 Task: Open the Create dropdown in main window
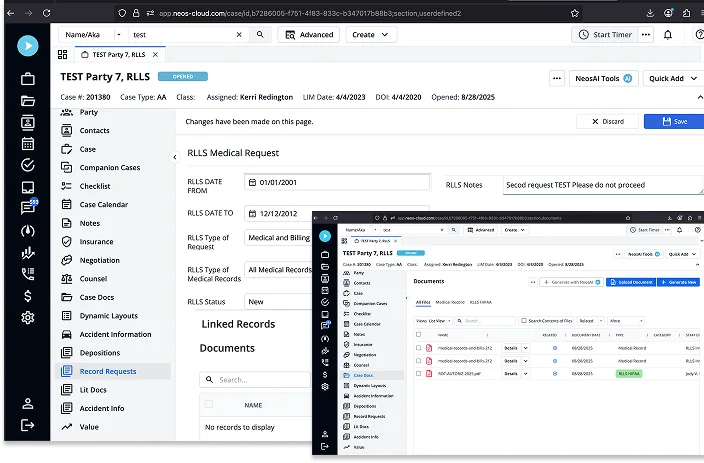pyautogui.click(x=371, y=35)
